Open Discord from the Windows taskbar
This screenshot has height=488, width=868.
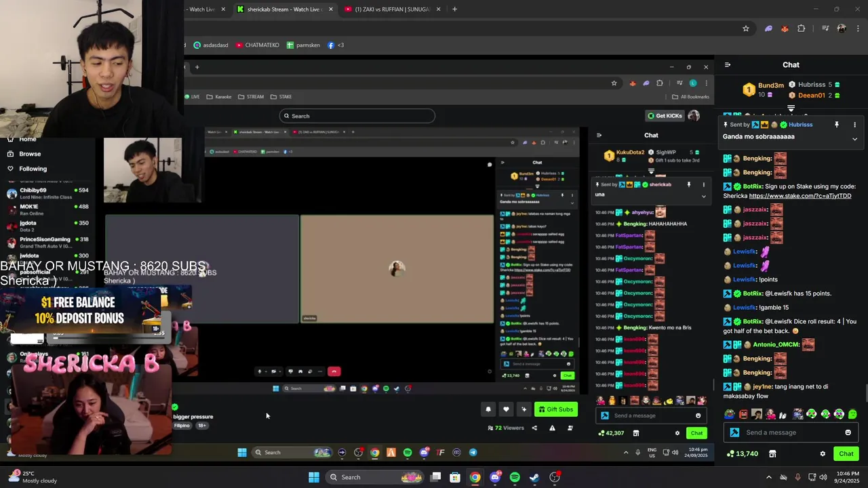tap(495, 477)
